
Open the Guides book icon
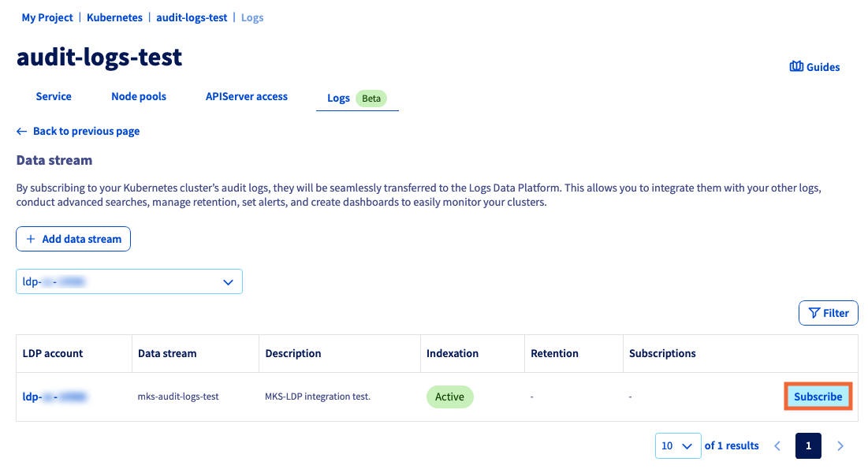798,66
